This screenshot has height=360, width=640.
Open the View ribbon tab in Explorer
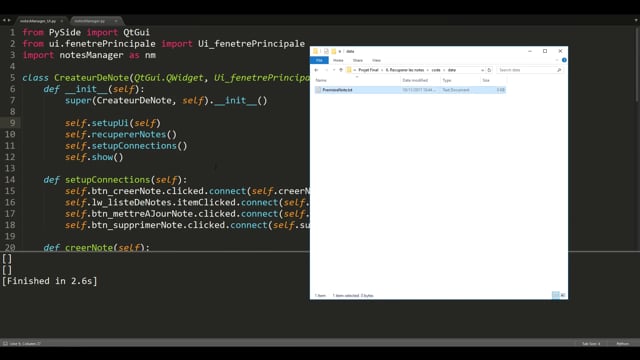376,60
